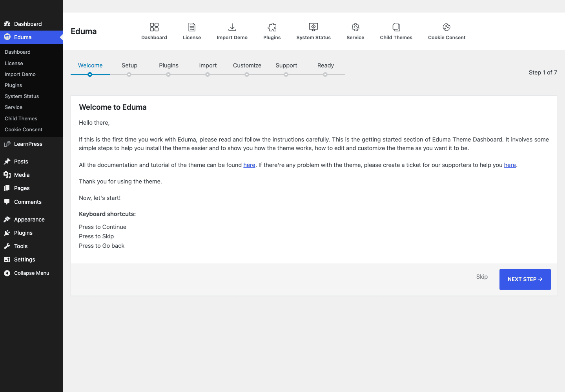This screenshot has height=392, width=565.
Task: Click the 'Step 1 of 7' indicator
Action: pos(543,73)
